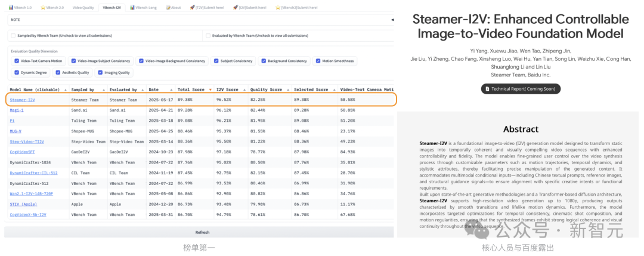This screenshot has width=644, height=256.
Task: Open the STIV (Apple) model link
Action: pyautogui.click(x=23, y=204)
